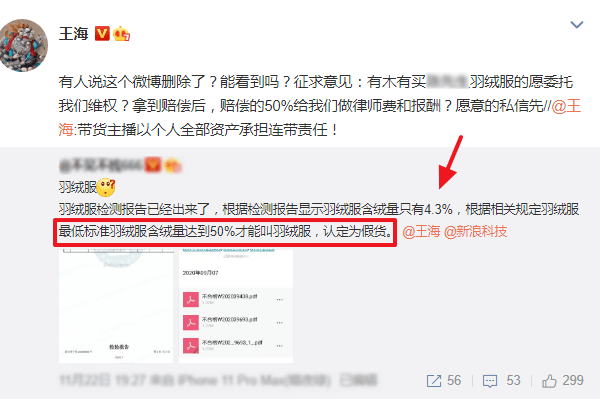Click the thinking face emoji after 羽绒服
Image resolution: width=600 pixels, height=400 pixels.
(x=106, y=188)
